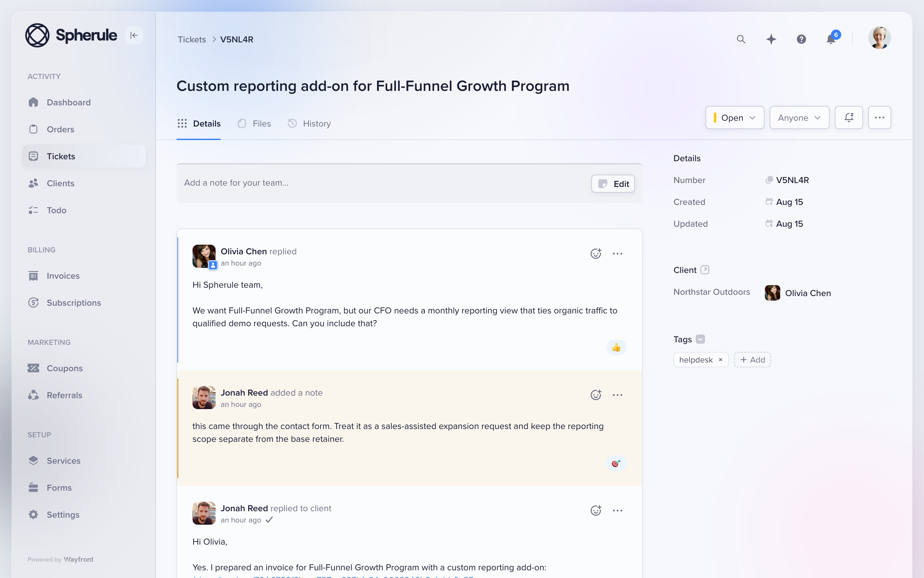This screenshot has width=924, height=578.
Task: Click the Edit note button
Action: point(613,184)
